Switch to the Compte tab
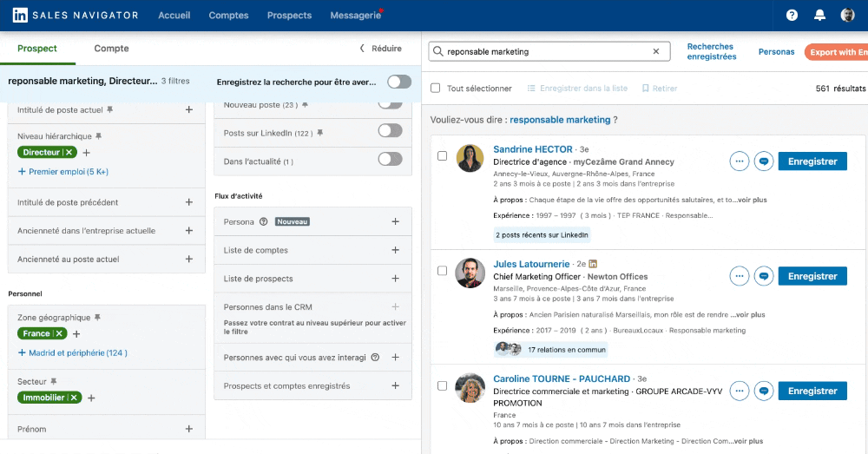Viewport: 868px width, 454px height. click(111, 48)
